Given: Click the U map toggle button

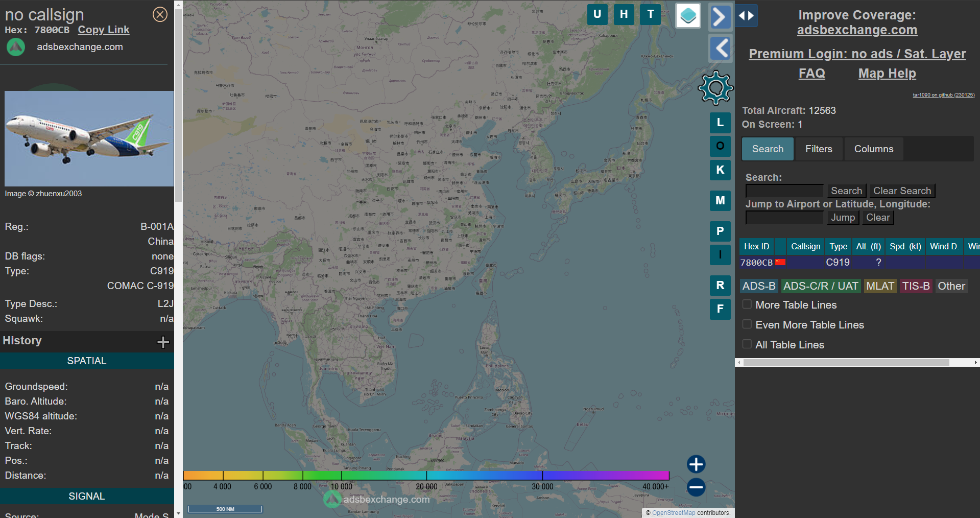Looking at the screenshot, I should point(597,14).
